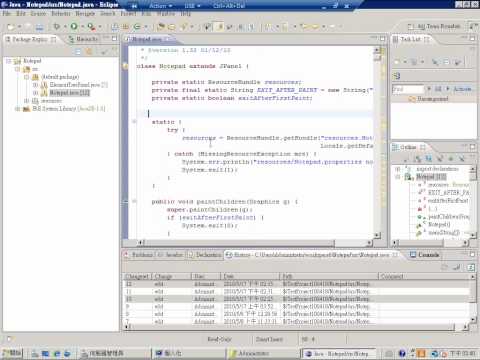The height and width of the screenshot is (360, 480).
Task: Click the green Run button in toolbar
Action: pos(74,26)
